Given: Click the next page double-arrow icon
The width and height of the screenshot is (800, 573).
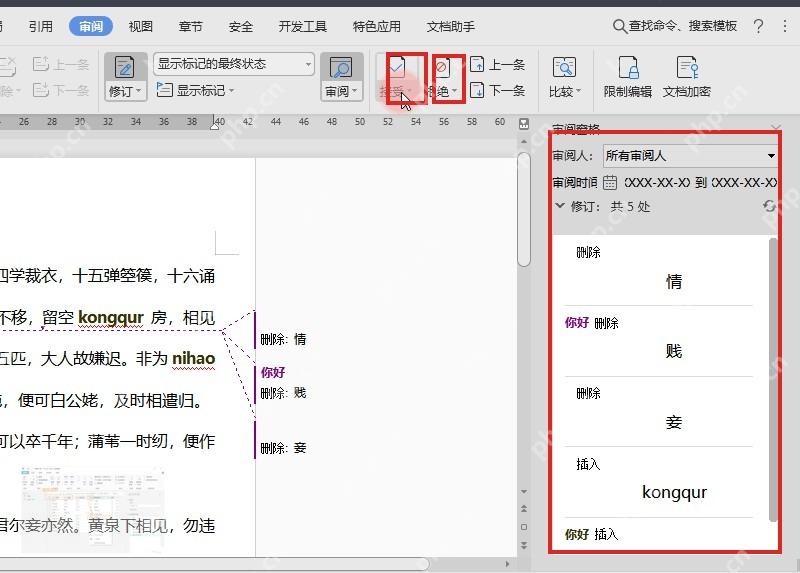Looking at the screenshot, I should 523,545.
